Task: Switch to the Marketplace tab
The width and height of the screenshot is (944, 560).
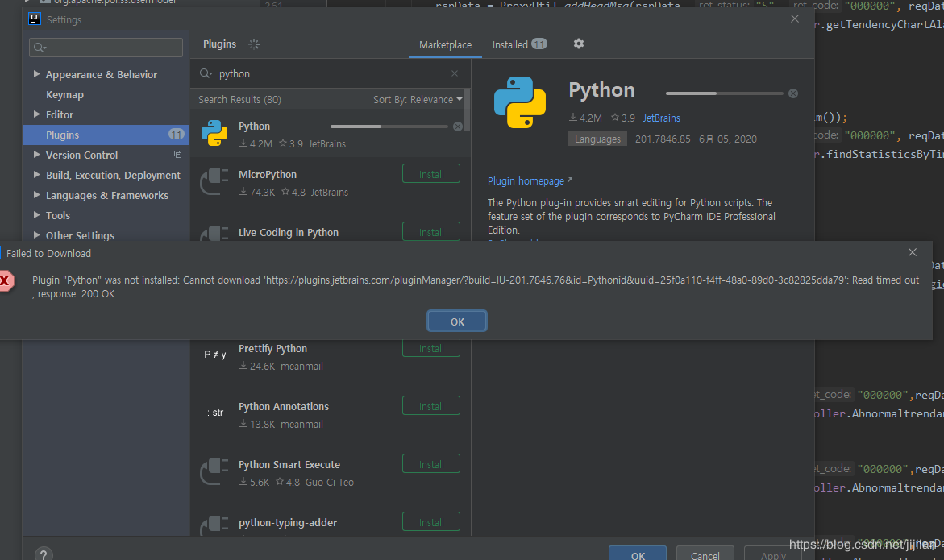Action: pyautogui.click(x=445, y=44)
